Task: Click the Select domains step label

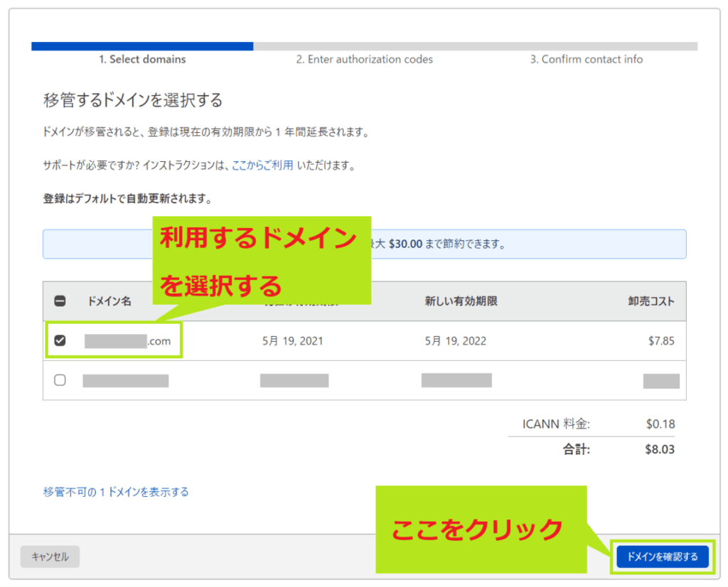Action: point(142,59)
